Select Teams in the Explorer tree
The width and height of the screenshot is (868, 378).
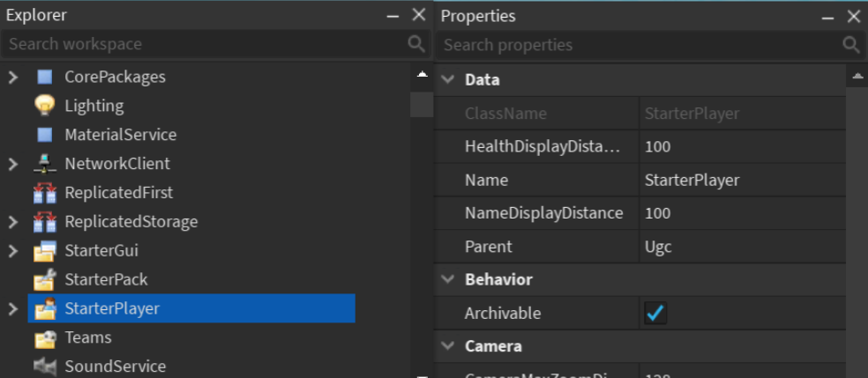click(x=88, y=337)
